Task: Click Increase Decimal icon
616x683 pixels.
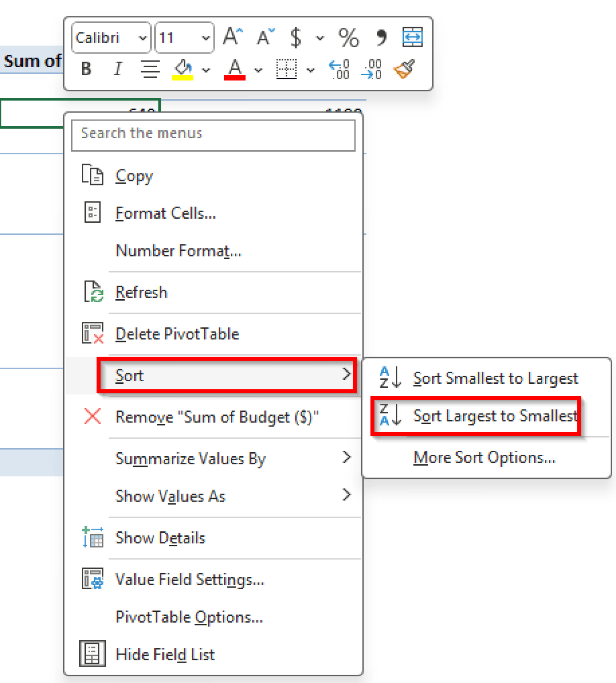Action: [340, 69]
